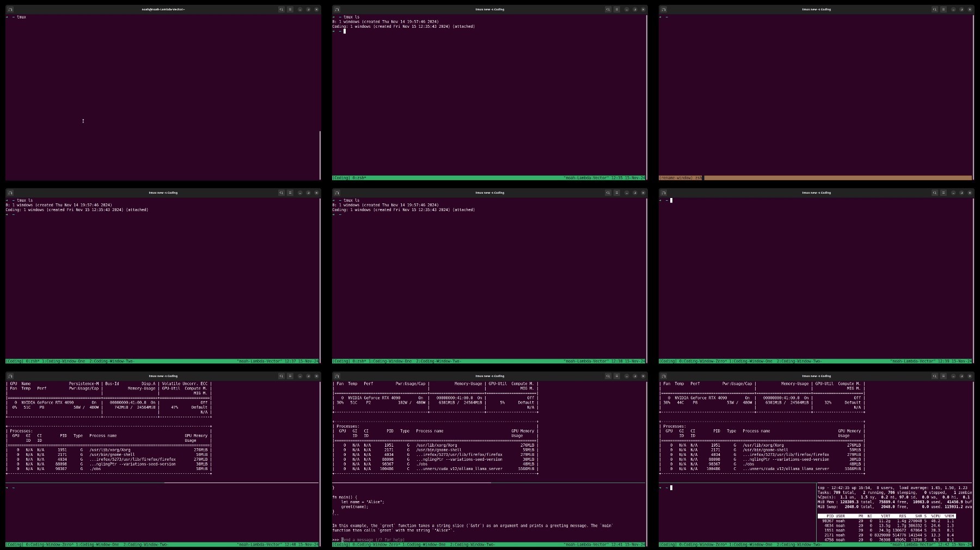Click the rename-window prompt in the brown tmux bar
The height and width of the screenshot is (550, 980).
(x=681, y=178)
